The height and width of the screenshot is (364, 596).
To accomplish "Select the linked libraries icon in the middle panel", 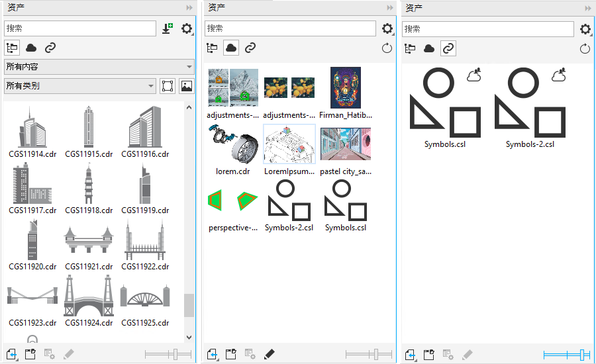I will 250,48.
